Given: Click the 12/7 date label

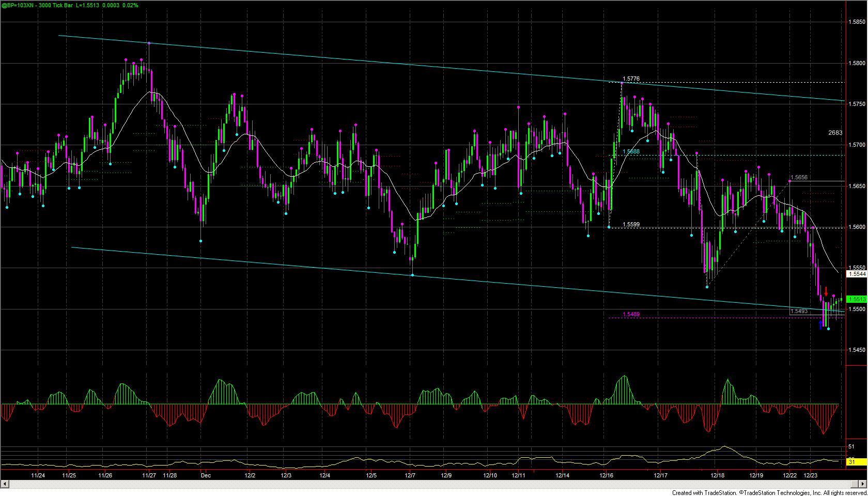Looking at the screenshot, I should 410,475.
